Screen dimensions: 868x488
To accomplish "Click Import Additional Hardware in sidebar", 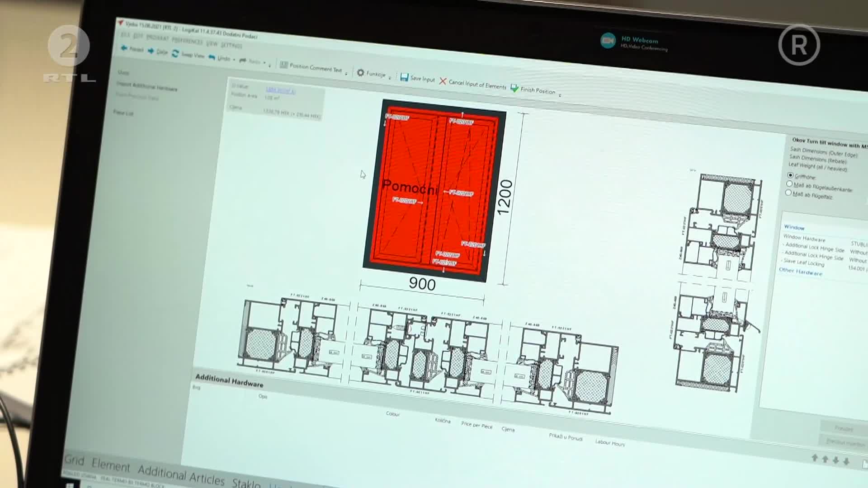I will (147, 86).
